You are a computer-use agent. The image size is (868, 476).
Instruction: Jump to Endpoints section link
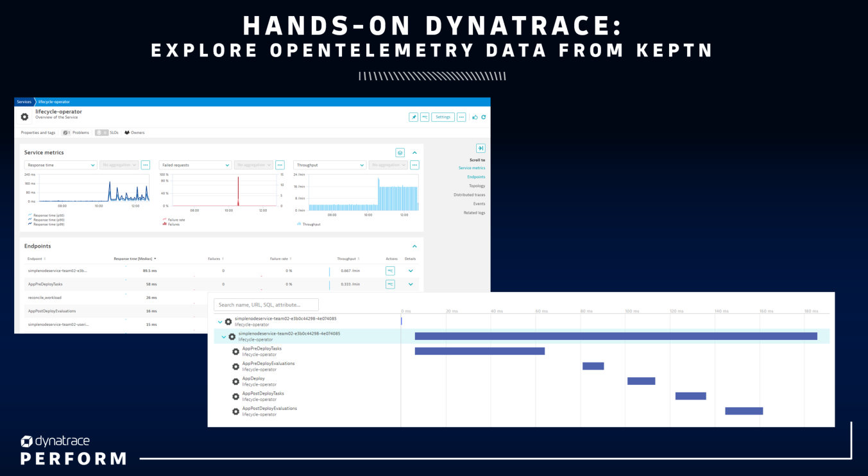point(476,177)
